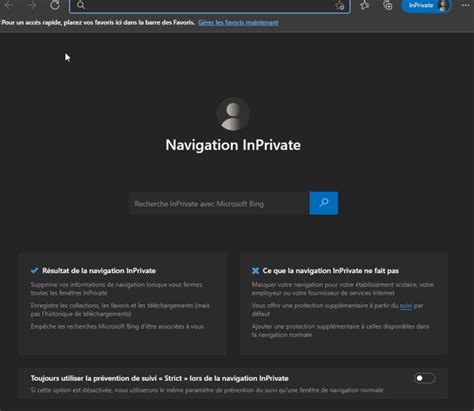Open the Collections icon

(387, 5)
